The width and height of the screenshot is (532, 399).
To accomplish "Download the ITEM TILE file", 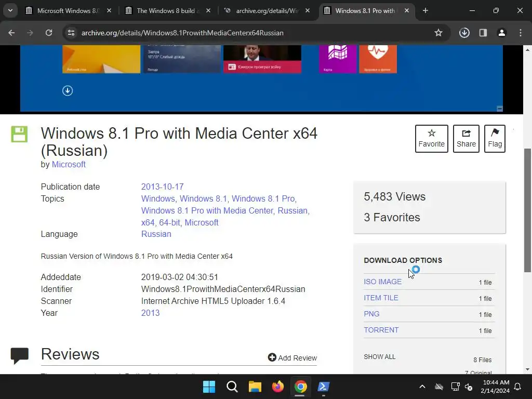I will click(381, 298).
